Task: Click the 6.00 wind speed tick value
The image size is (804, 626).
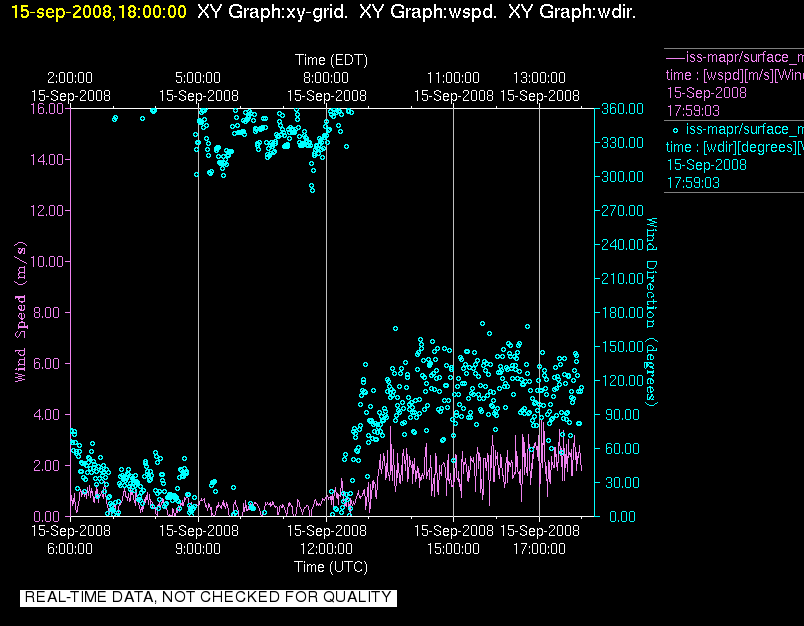Action: pos(47,364)
